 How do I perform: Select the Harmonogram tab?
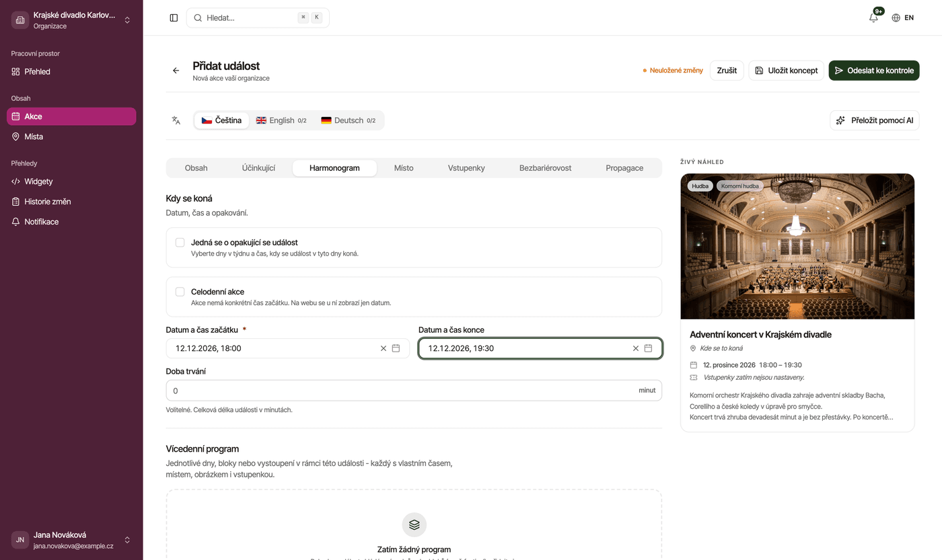pyautogui.click(x=334, y=168)
